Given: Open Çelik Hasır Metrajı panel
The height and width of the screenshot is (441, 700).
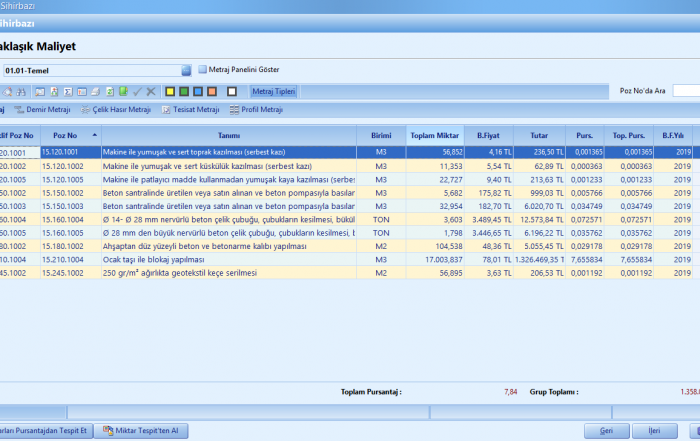Looking at the screenshot, I should (121, 110).
